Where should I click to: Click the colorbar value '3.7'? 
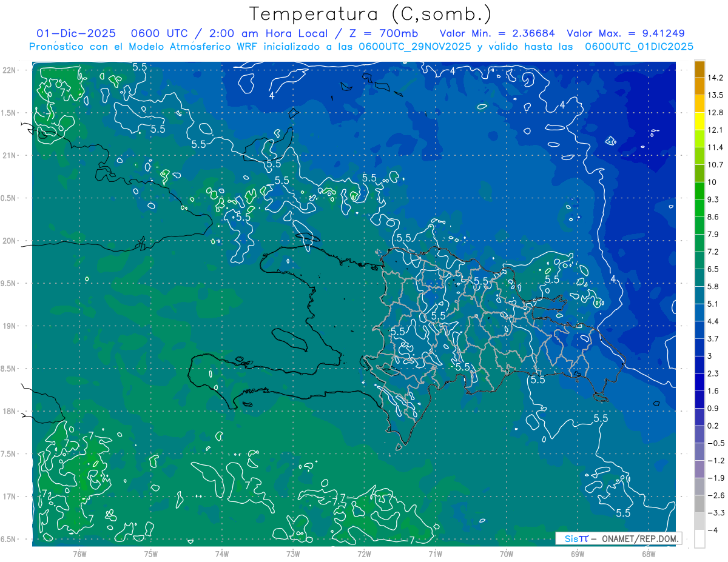coord(714,338)
